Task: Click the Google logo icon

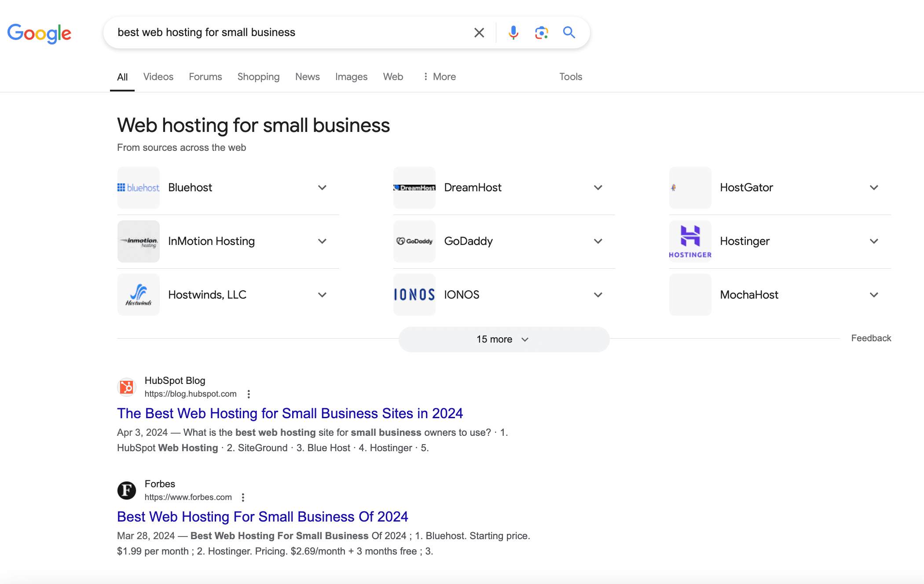Action: tap(39, 32)
